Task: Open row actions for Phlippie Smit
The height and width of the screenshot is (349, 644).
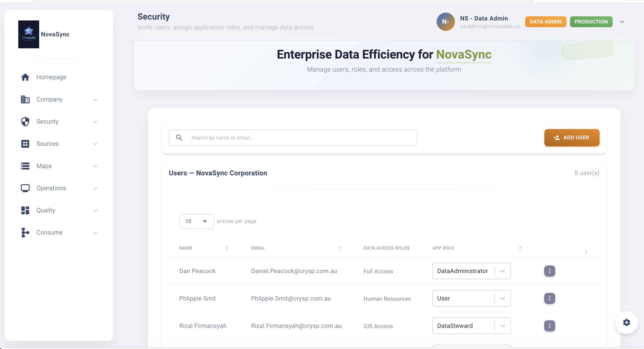Action: [550, 299]
